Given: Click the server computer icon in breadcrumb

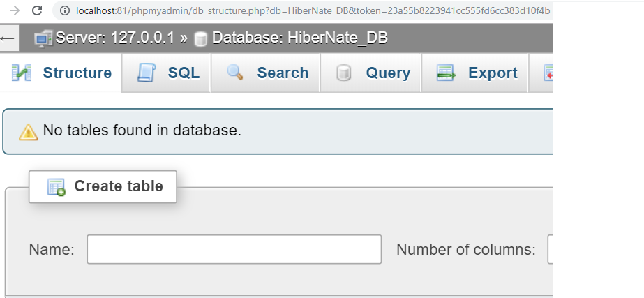Looking at the screenshot, I should [43, 38].
